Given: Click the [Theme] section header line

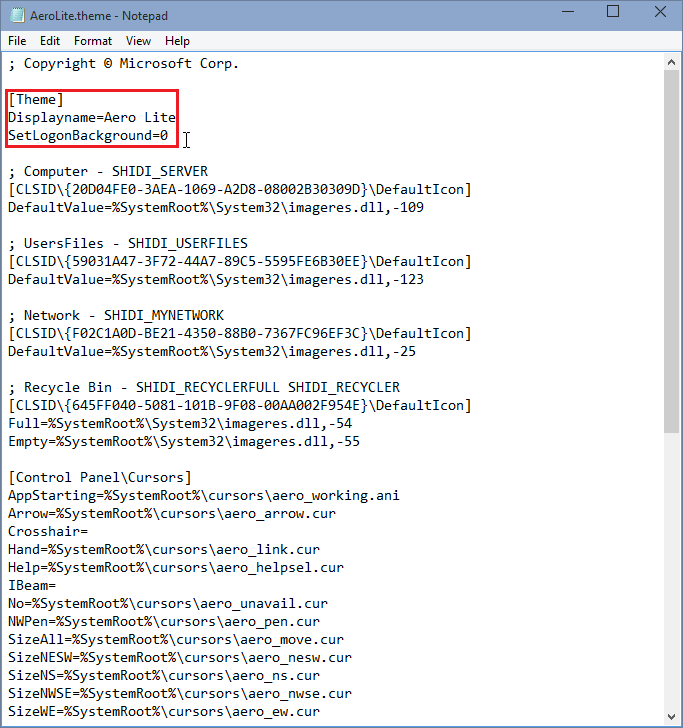Looking at the screenshot, I should 36,100.
